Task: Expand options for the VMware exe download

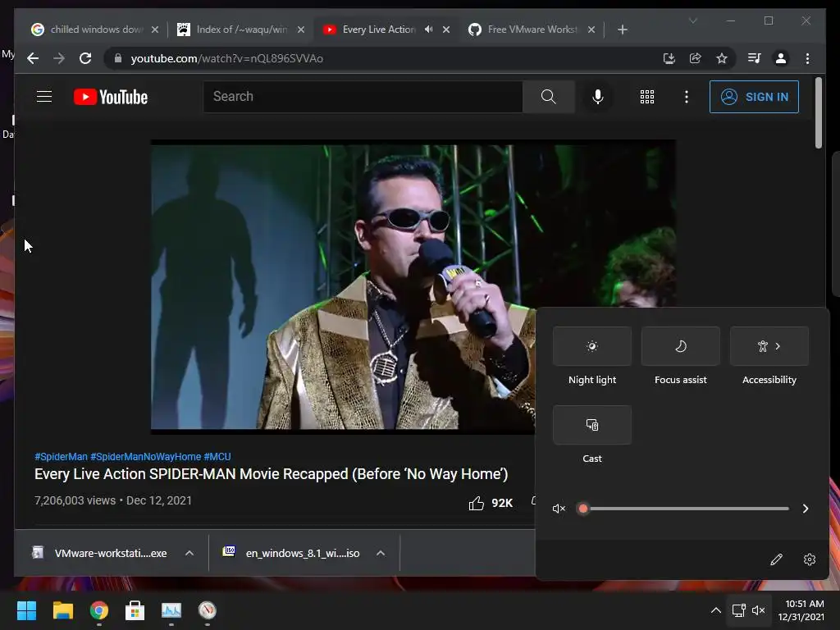Action: (189, 553)
